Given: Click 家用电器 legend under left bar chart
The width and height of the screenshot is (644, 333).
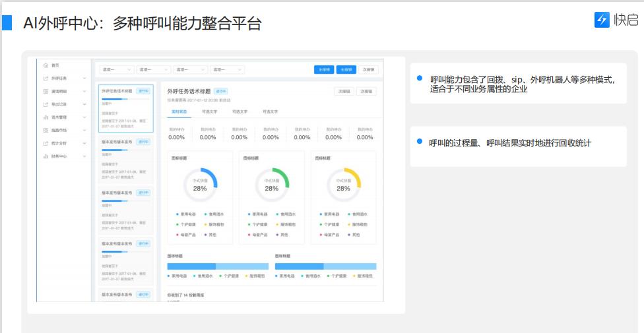Looking at the screenshot, I should click(177, 276).
